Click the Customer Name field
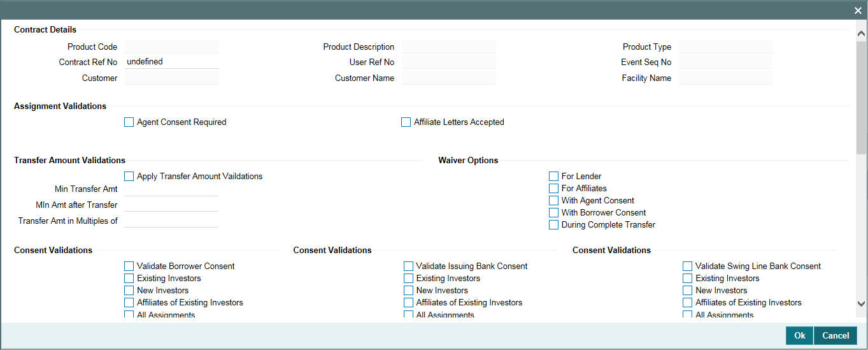Image resolution: width=868 pixels, height=350 pixels. [449, 78]
